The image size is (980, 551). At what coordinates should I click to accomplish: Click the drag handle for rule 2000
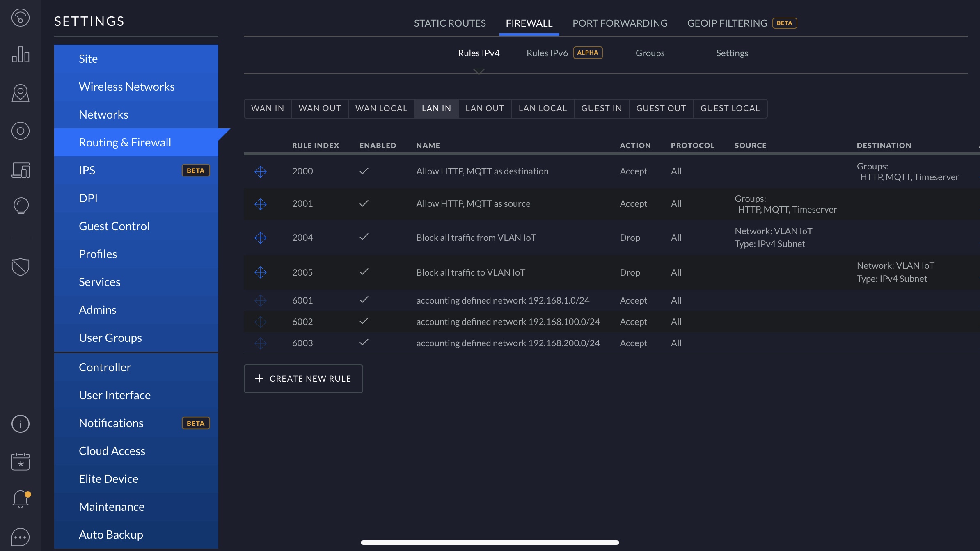click(x=261, y=171)
